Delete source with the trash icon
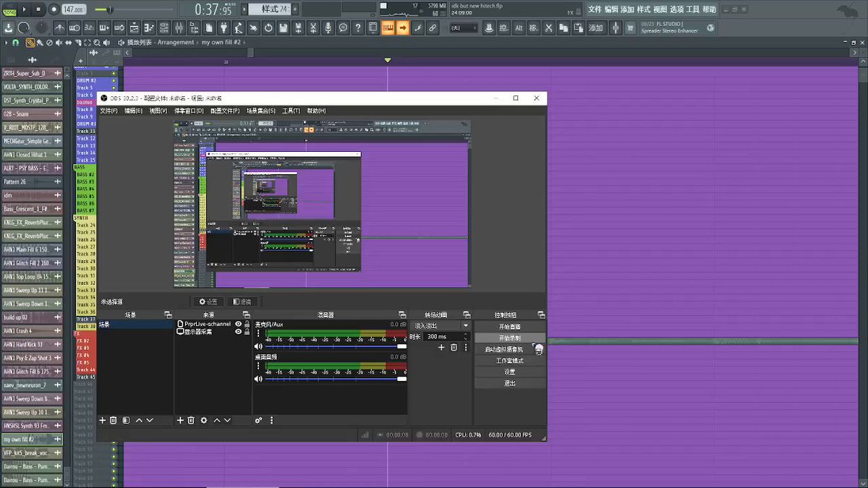Screen dimensions: 868x488 click(x=191, y=420)
